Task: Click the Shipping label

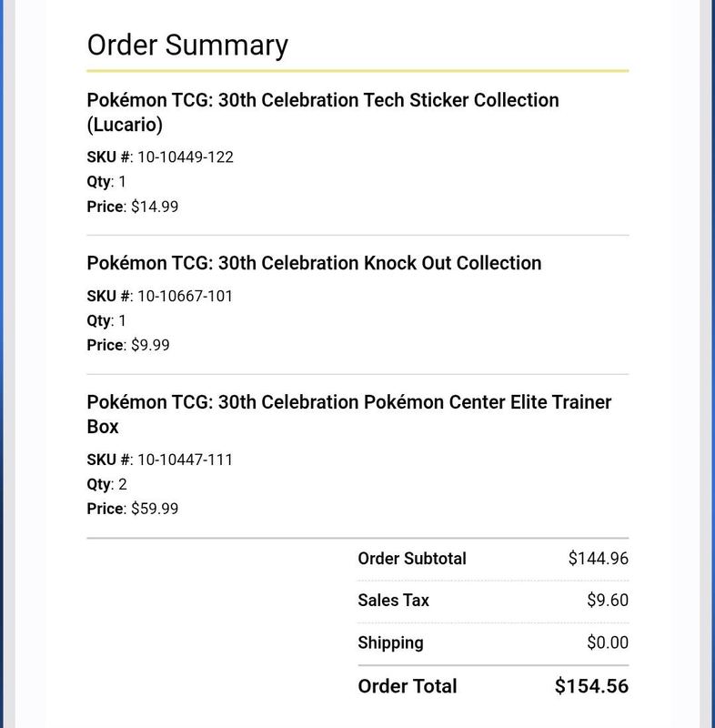Action: (390, 643)
